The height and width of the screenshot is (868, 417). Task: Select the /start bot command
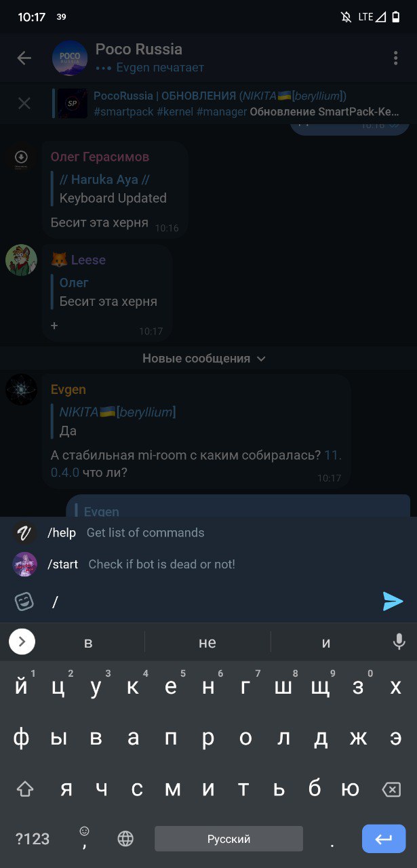click(x=208, y=564)
